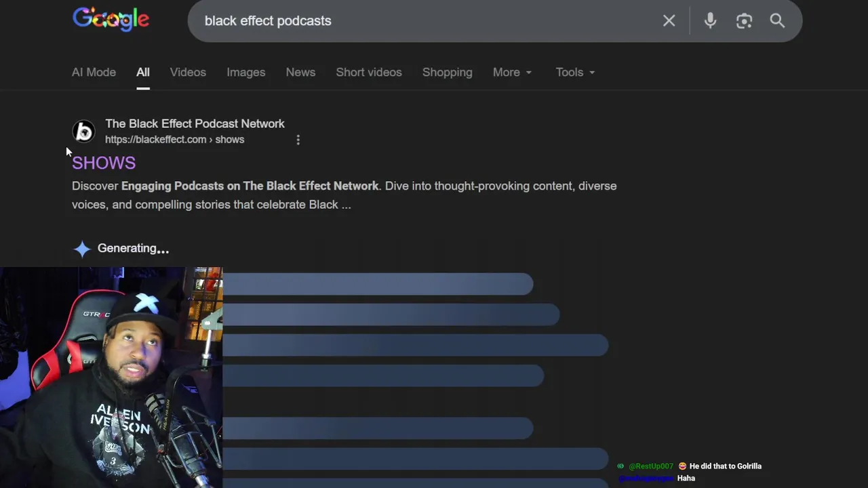Switch to AI Mode tab
This screenshot has width=868, height=488.
coord(94,72)
